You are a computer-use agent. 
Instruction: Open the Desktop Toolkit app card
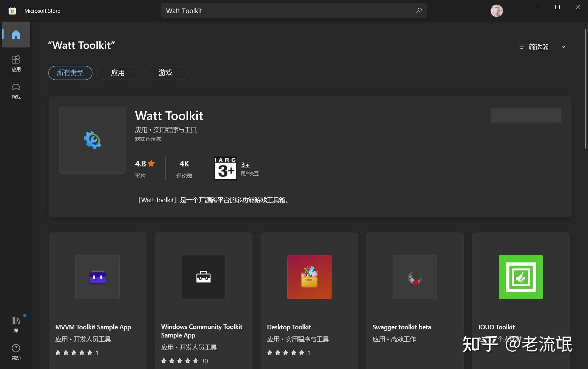click(309, 301)
